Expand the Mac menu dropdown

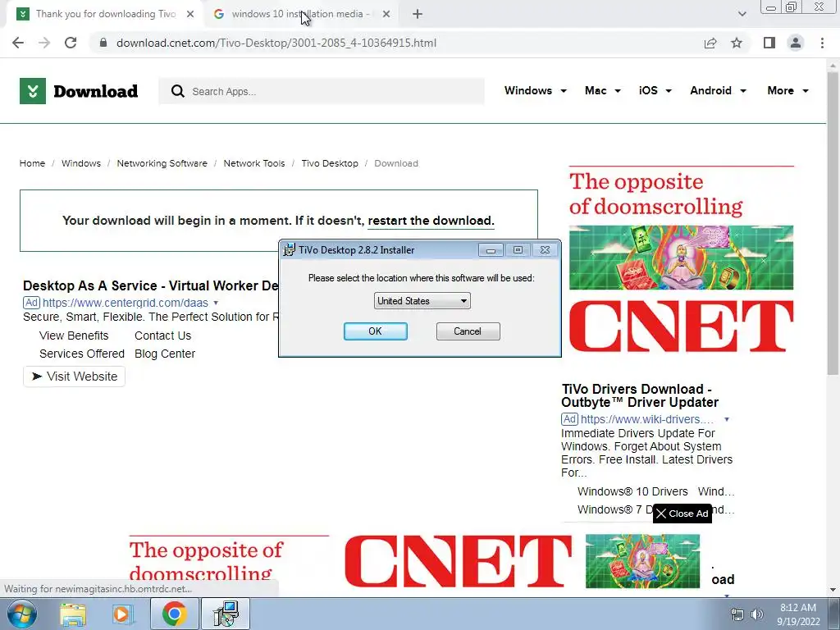pyautogui.click(x=603, y=90)
